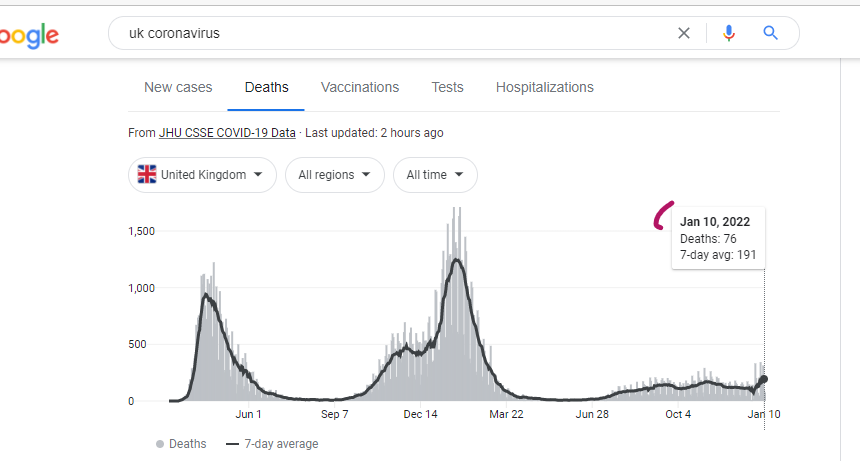Open the United Kingdom country dropdown
The height and width of the screenshot is (461, 860).
[204, 175]
